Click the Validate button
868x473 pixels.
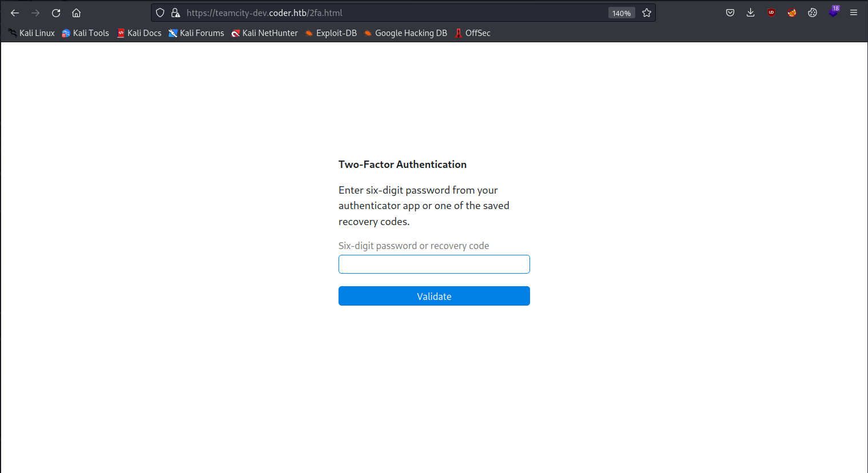[434, 296]
